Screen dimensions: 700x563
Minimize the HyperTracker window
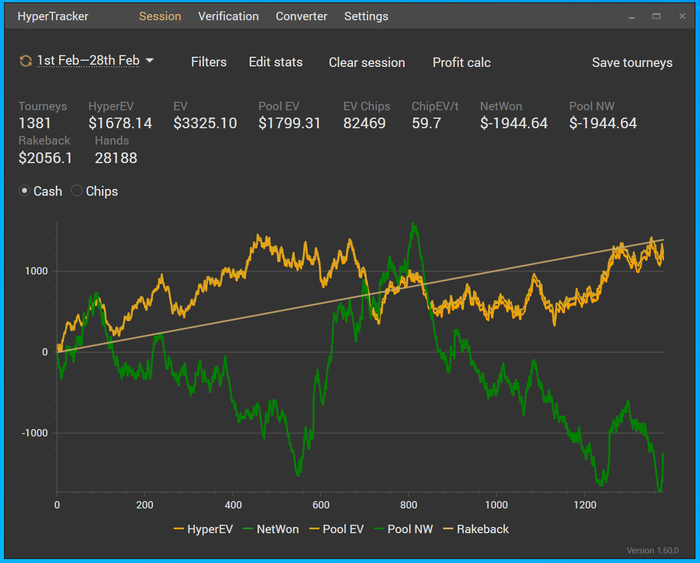(632, 17)
